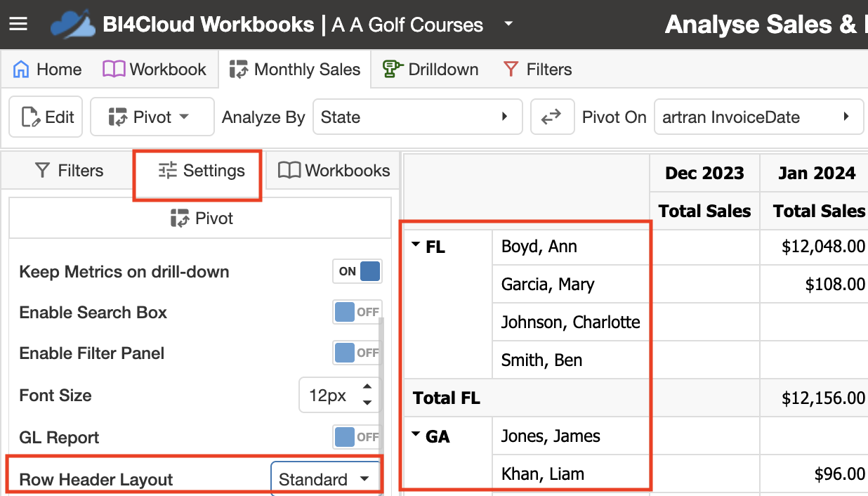Screen dimensions: 868x496
Task: Select the Khan, Liam row
Action: point(571,474)
